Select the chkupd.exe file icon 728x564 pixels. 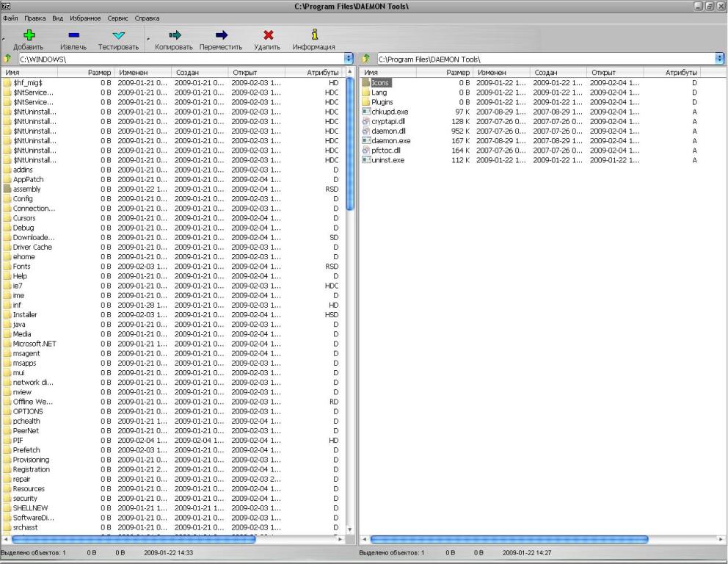pyautogui.click(x=366, y=112)
